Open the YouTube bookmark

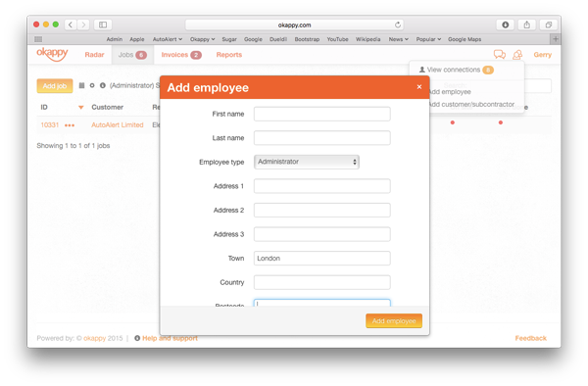[x=337, y=39]
